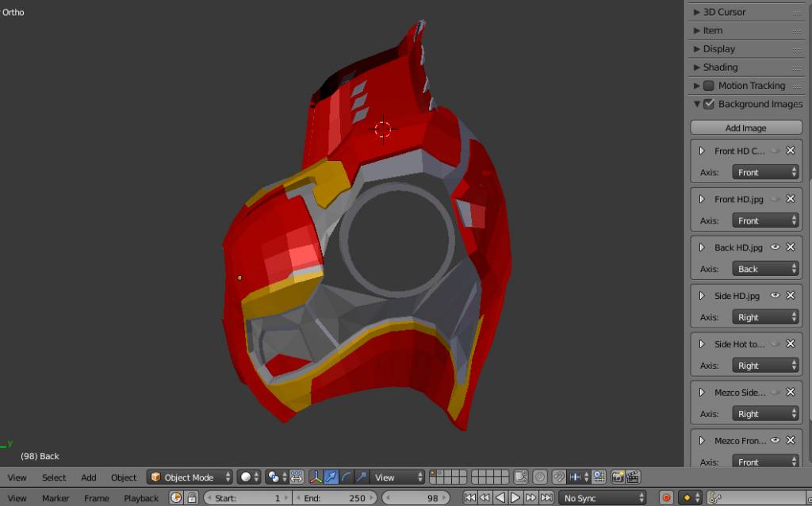
Task: Open the Add menu
Action: click(x=89, y=477)
